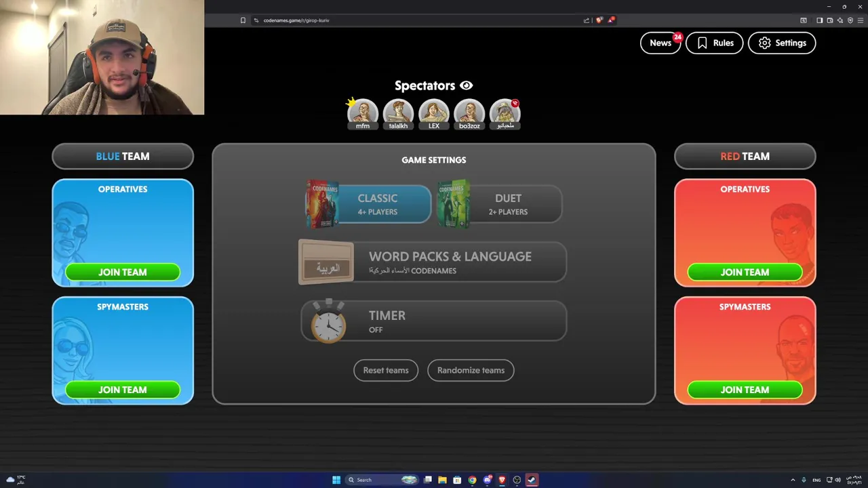Click the Red Team header
The width and height of the screenshot is (868, 488).
click(x=745, y=156)
